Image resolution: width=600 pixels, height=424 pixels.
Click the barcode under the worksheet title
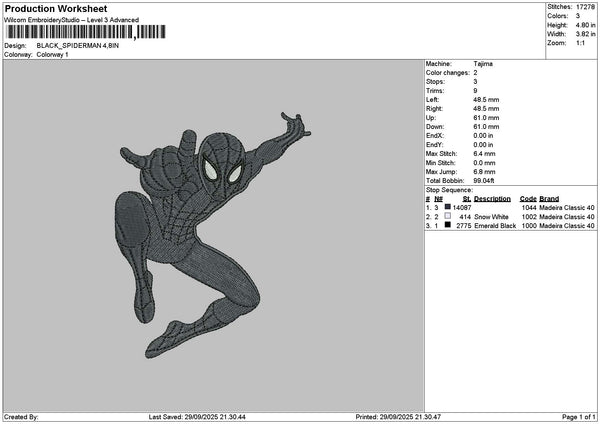coord(86,32)
